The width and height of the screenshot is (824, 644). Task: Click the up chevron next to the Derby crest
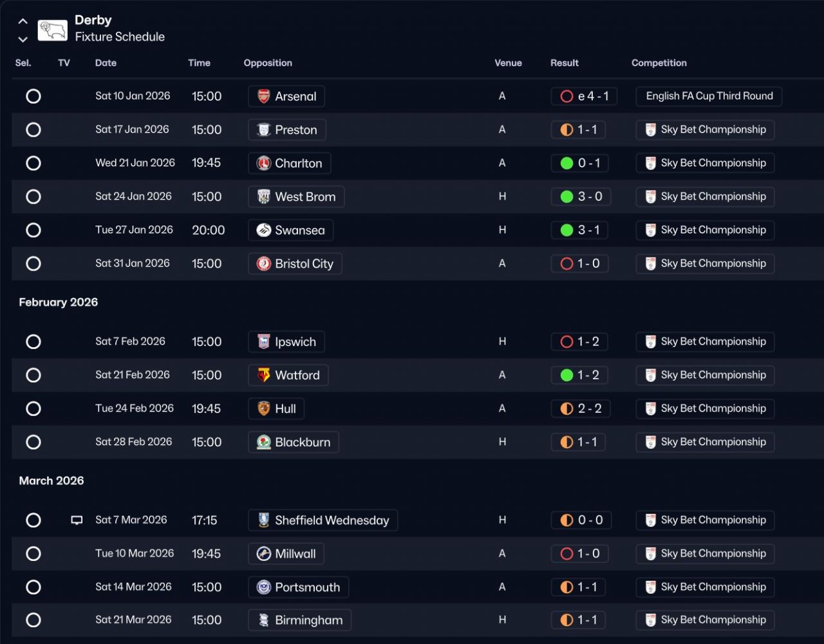(23, 21)
